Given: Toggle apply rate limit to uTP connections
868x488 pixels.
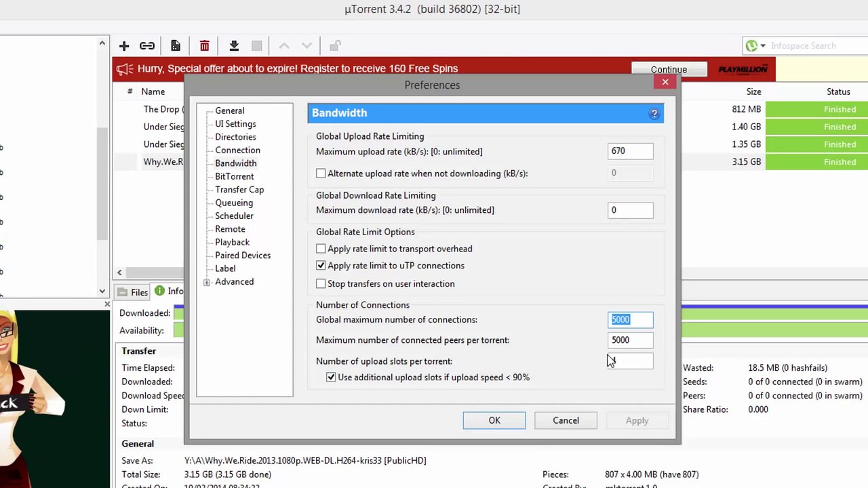Looking at the screenshot, I should point(321,266).
